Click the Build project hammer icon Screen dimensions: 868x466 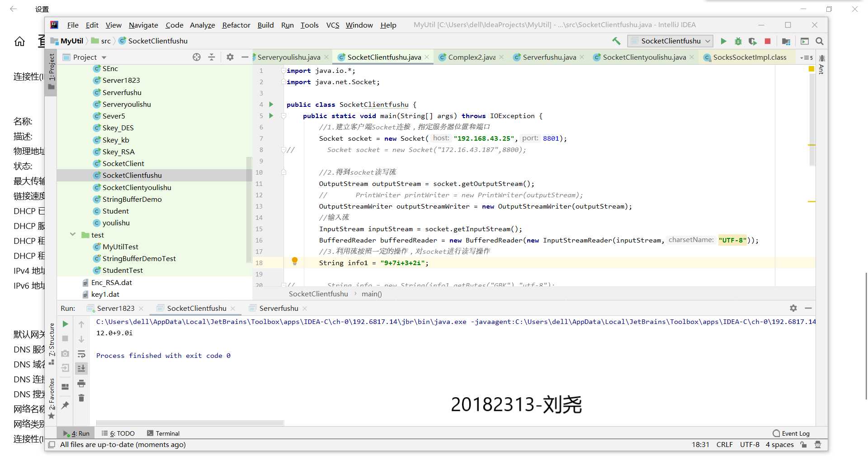pos(616,41)
